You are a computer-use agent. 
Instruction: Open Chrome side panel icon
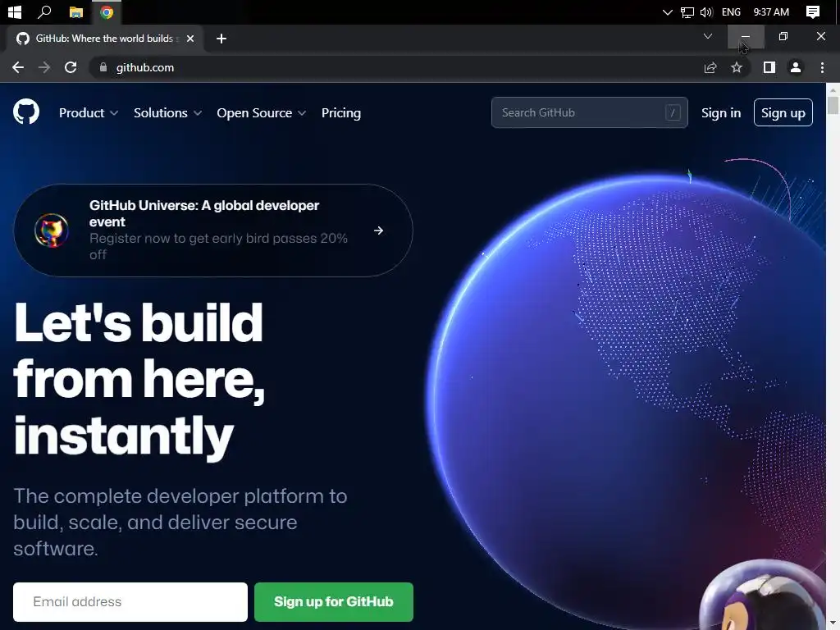(769, 67)
